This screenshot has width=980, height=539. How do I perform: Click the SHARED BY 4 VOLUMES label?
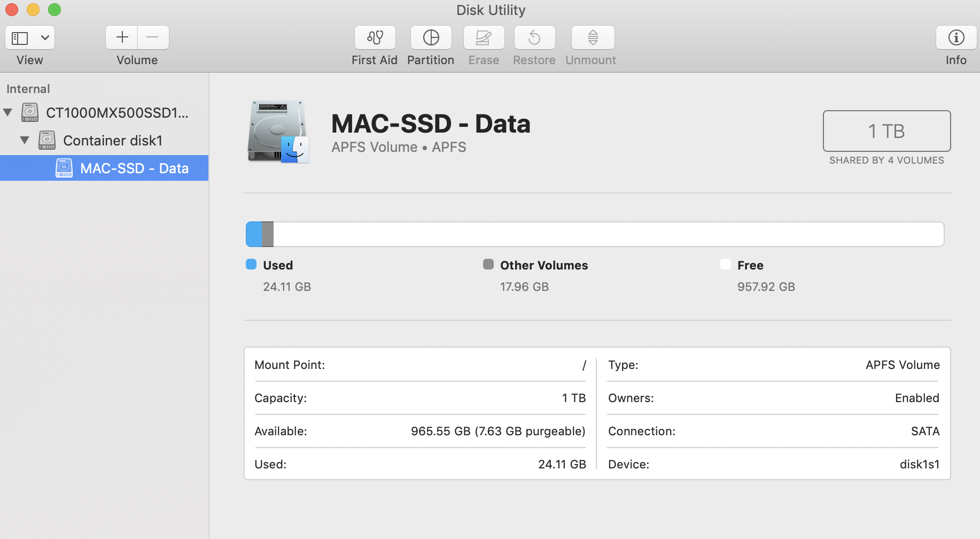click(886, 160)
